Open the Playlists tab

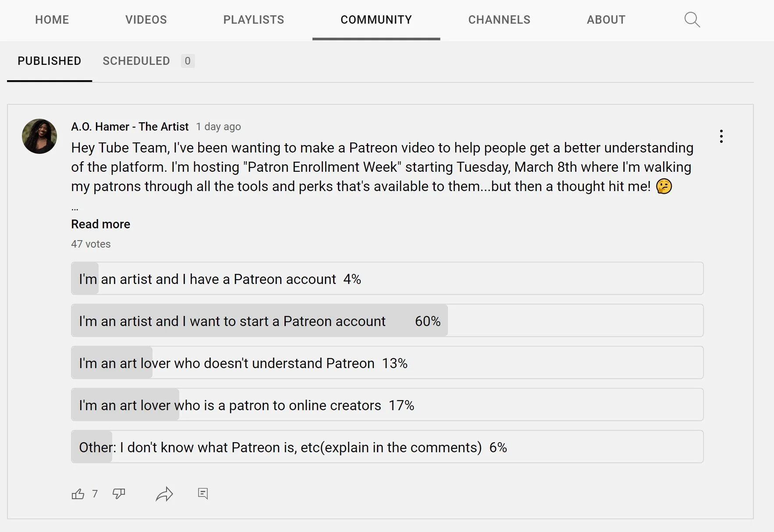point(254,20)
